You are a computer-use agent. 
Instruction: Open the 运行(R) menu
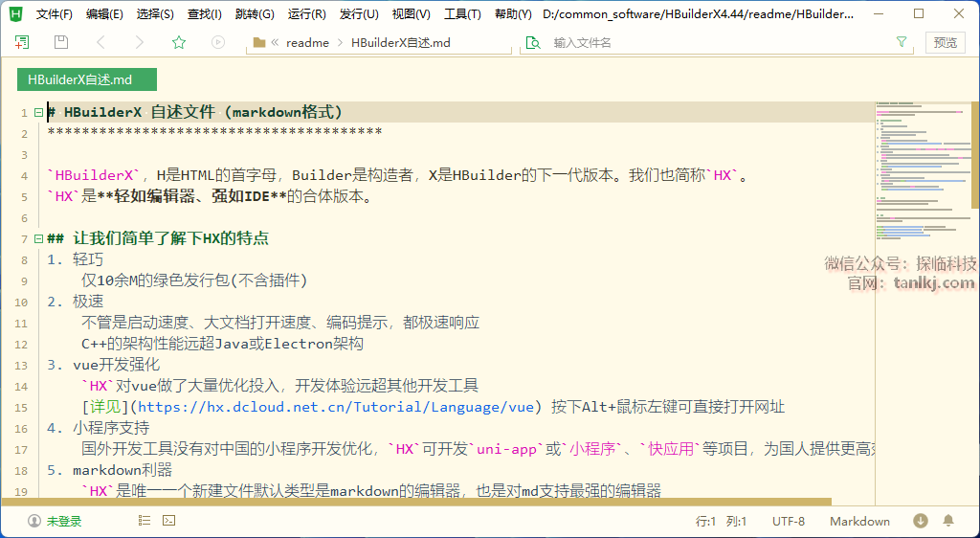tap(306, 14)
